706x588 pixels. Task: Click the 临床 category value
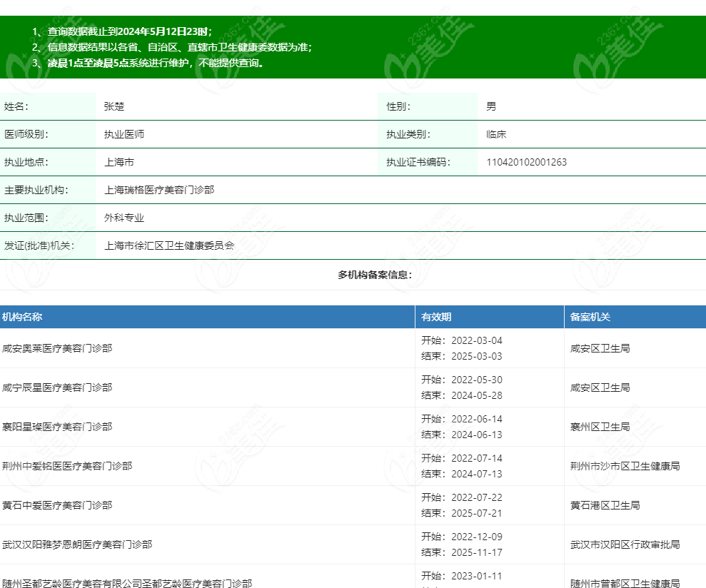point(496,134)
